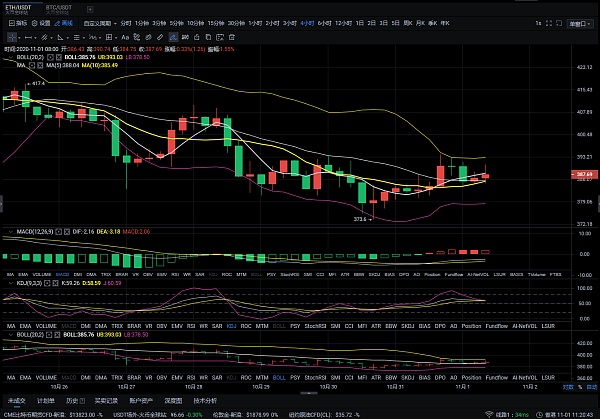Toggle the 画线 drawing toolbar
600x419 pixels.
tap(64, 23)
